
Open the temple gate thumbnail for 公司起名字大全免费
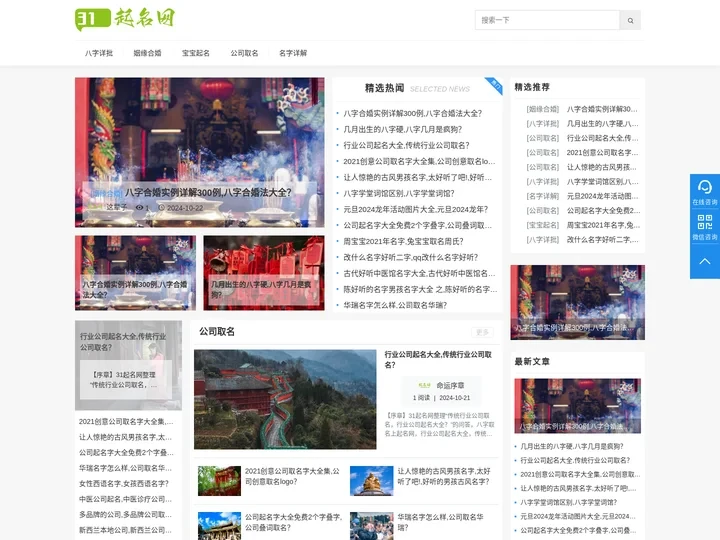click(219, 526)
